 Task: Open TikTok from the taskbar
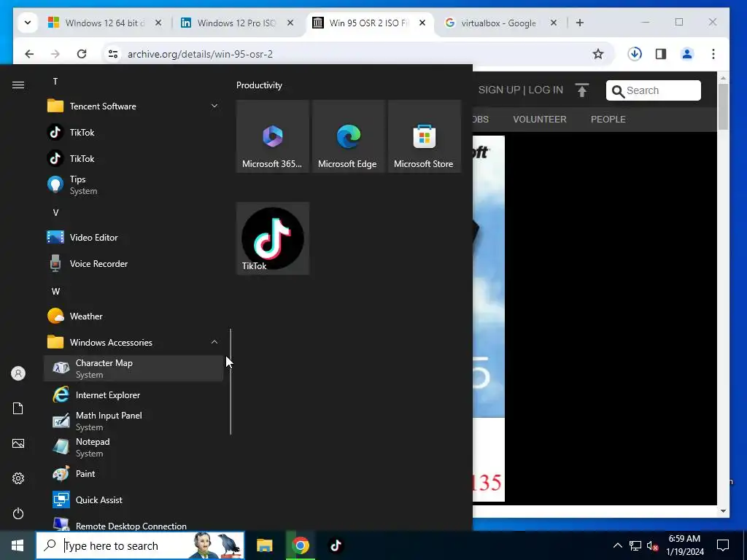tap(336, 545)
